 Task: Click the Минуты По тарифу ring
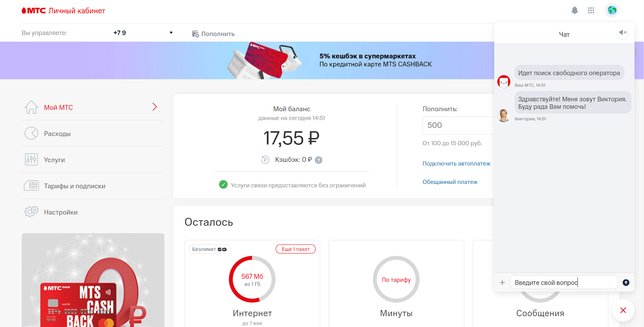click(x=396, y=279)
